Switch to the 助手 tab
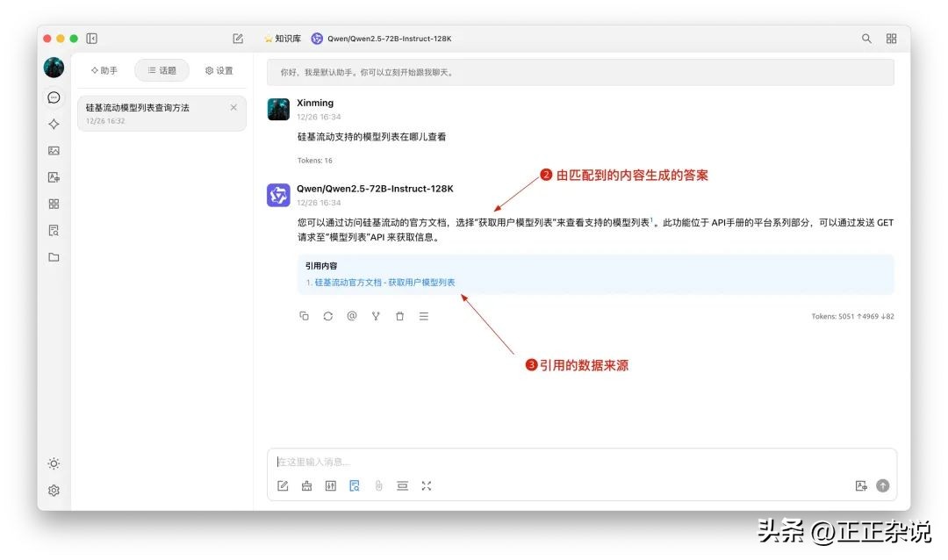 click(104, 71)
